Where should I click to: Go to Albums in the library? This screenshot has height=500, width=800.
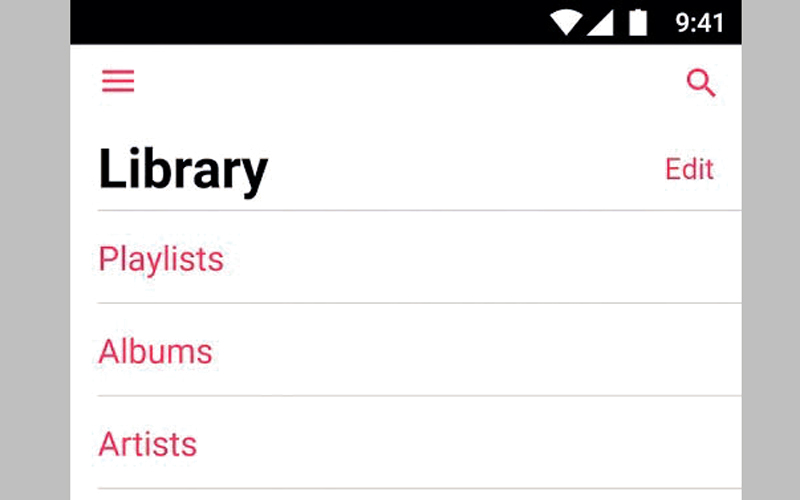(x=155, y=352)
